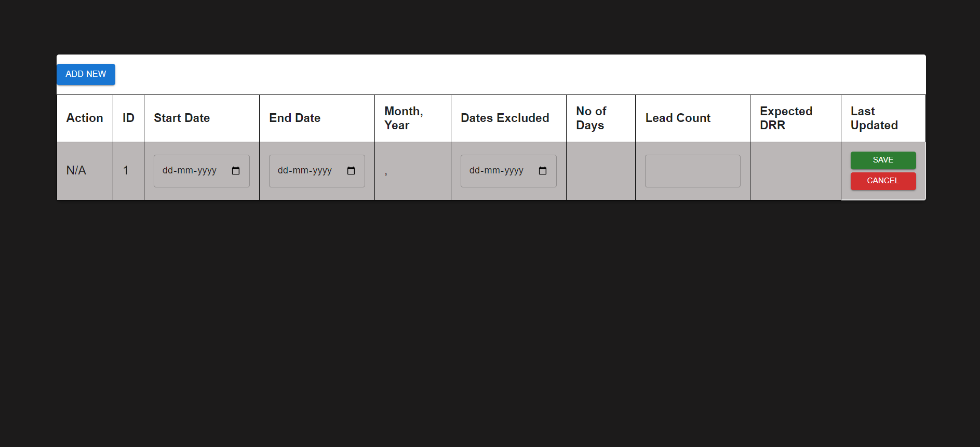Select the Month, Year column header
The width and height of the screenshot is (980, 447).
pos(404,118)
